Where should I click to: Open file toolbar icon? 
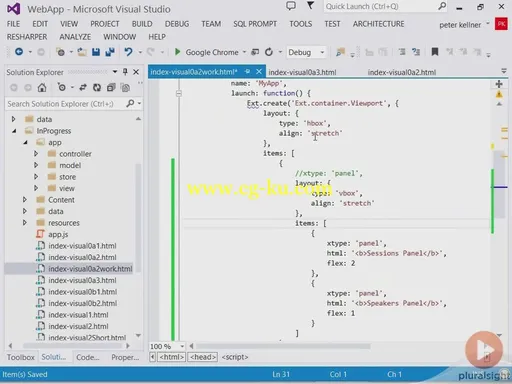coord(82,52)
